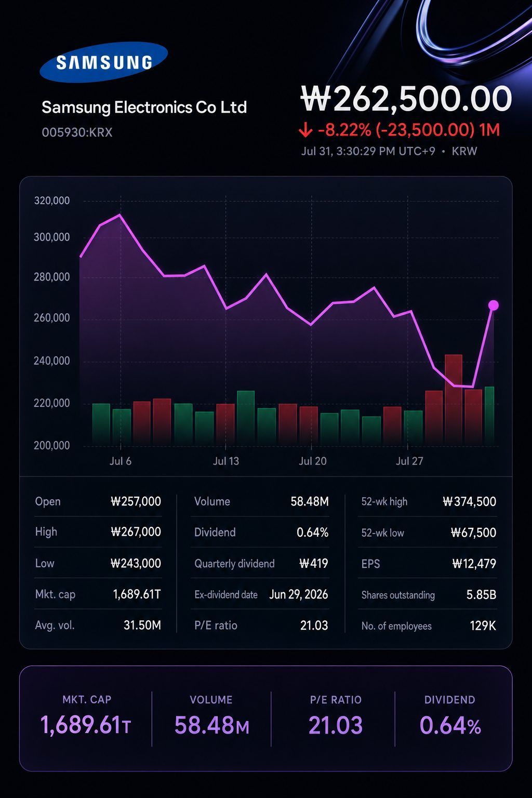Click the Avg. vol. value 31.50M
The height and width of the screenshot is (798, 532).
pyautogui.click(x=142, y=626)
